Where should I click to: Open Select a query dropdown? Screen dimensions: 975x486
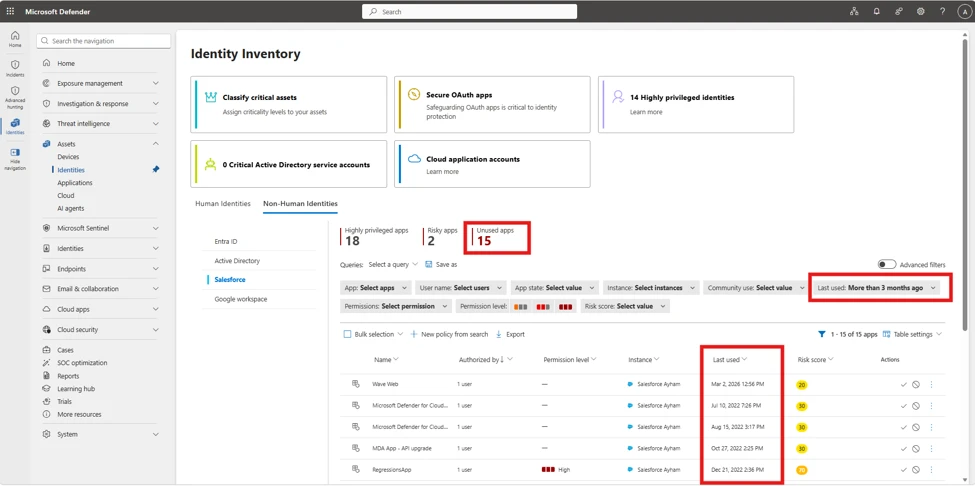(x=393, y=265)
